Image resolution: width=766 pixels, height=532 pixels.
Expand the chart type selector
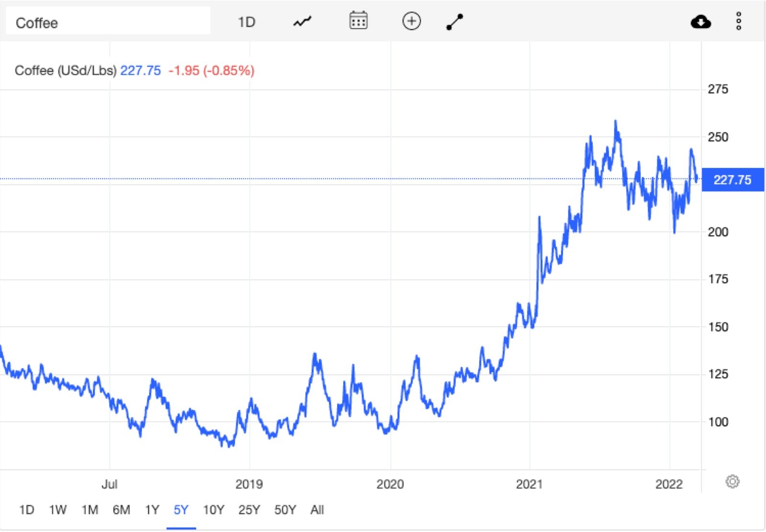pos(302,21)
